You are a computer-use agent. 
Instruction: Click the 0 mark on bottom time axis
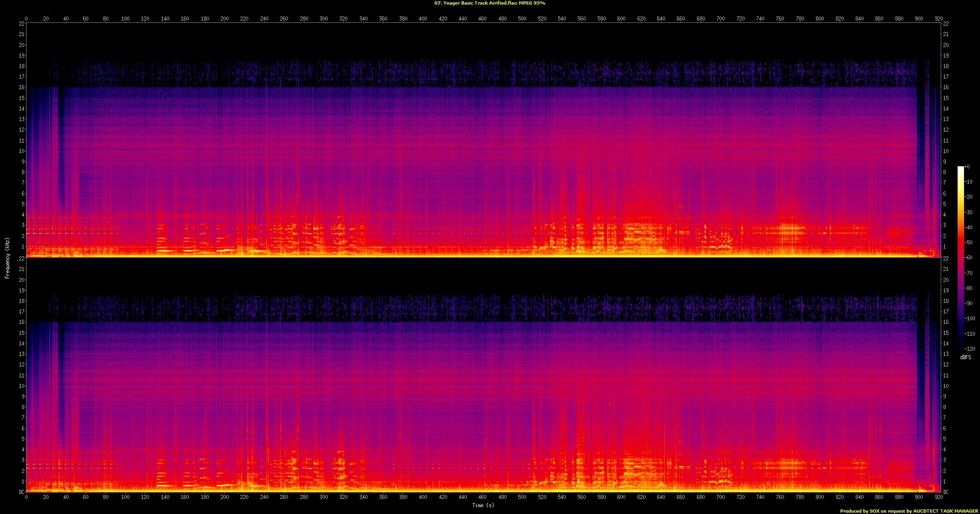[x=26, y=497]
